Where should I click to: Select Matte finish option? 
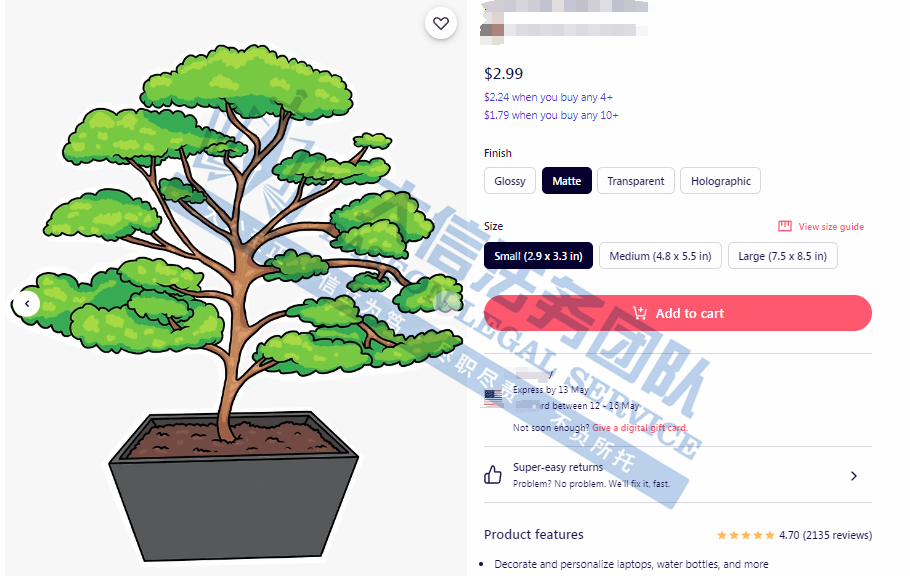click(566, 181)
